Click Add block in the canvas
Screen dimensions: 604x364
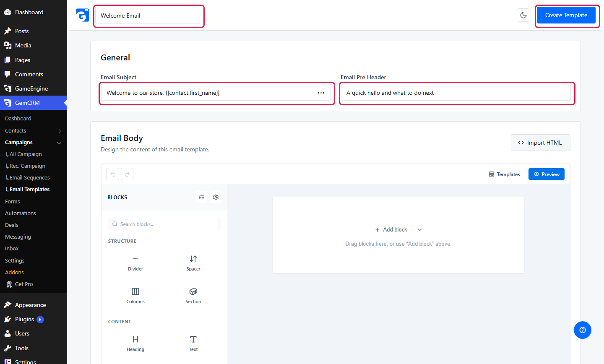tap(391, 229)
